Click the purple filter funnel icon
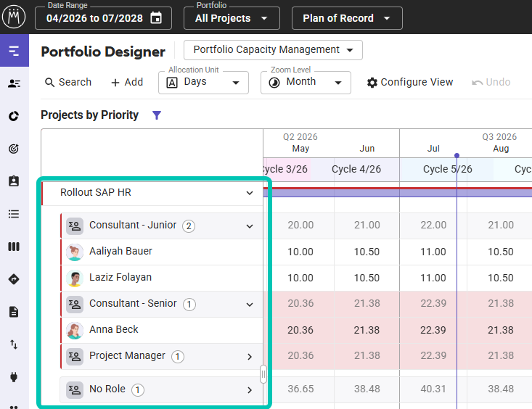Viewport: 532px width, 409px height. pos(157,115)
